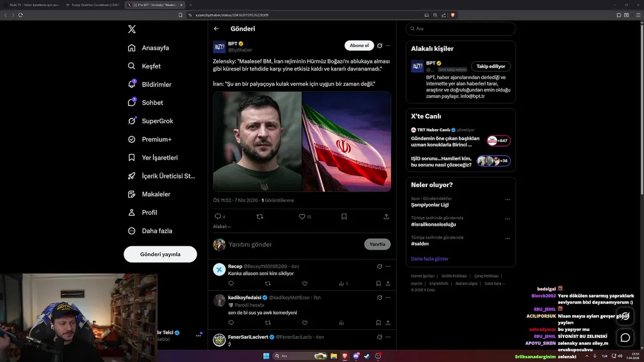Open the Zelensky photo in post
The image size is (644, 362).
[257, 141]
